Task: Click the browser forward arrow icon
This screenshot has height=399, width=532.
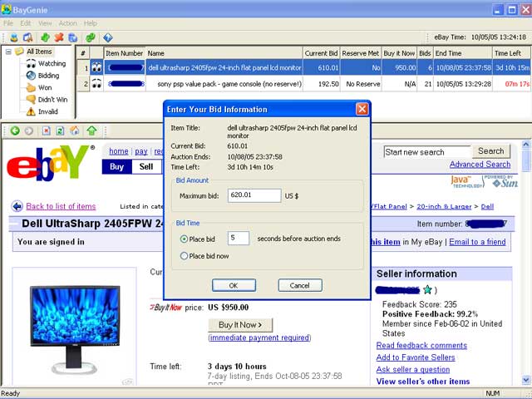Action: tap(29, 131)
